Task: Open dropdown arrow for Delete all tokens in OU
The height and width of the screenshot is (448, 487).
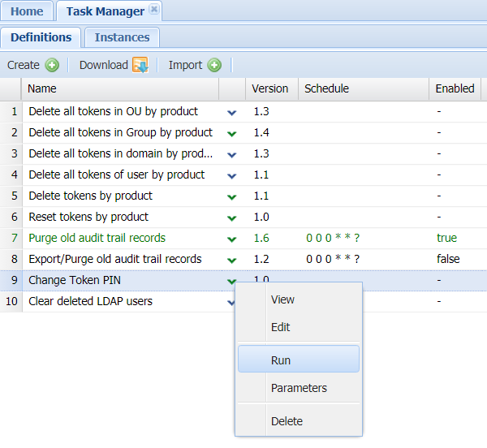Action: pyautogui.click(x=232, y=112)
